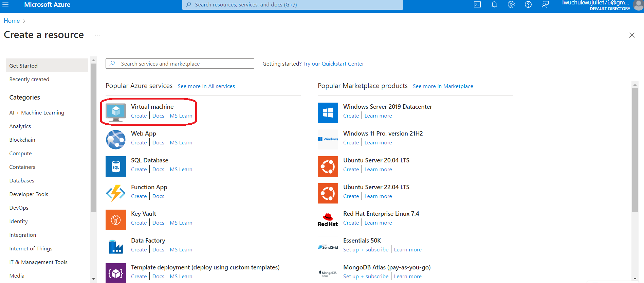The image size is (644, 283).
Task: Click the Data Factory icon
Action: click(116, 247)
